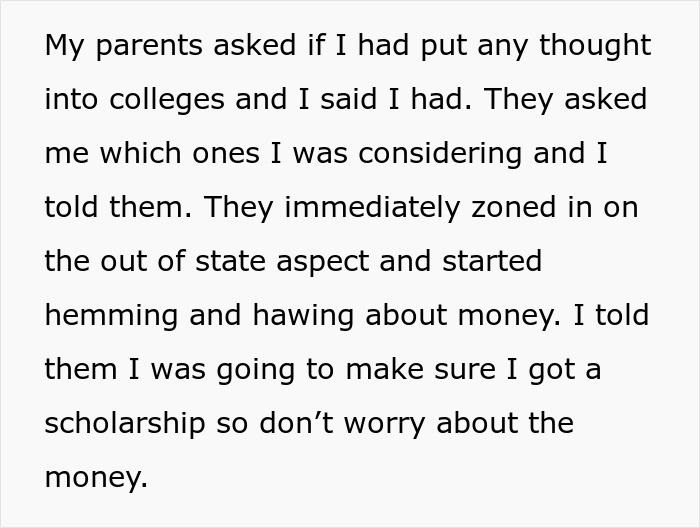Click the word "state"
The image size is (700, 528).
[231, 262]
